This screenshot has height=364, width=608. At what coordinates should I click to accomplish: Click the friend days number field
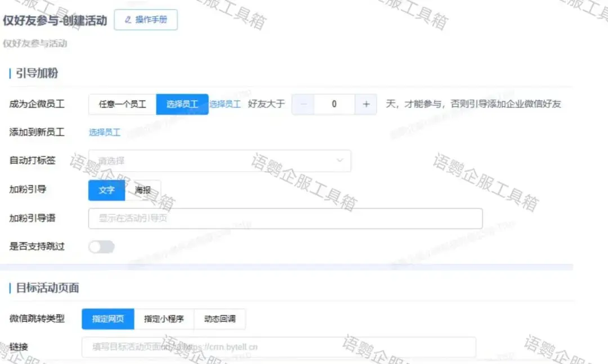point(334,104)
